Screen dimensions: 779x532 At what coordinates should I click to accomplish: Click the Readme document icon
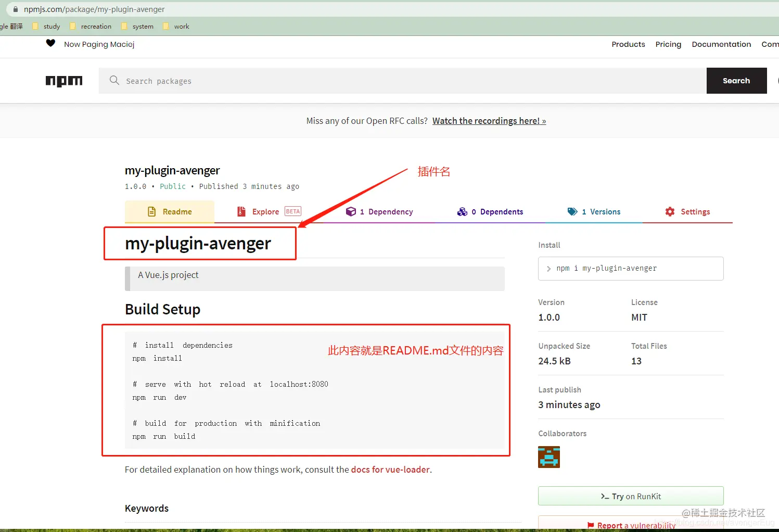click(x=152, y=211)
